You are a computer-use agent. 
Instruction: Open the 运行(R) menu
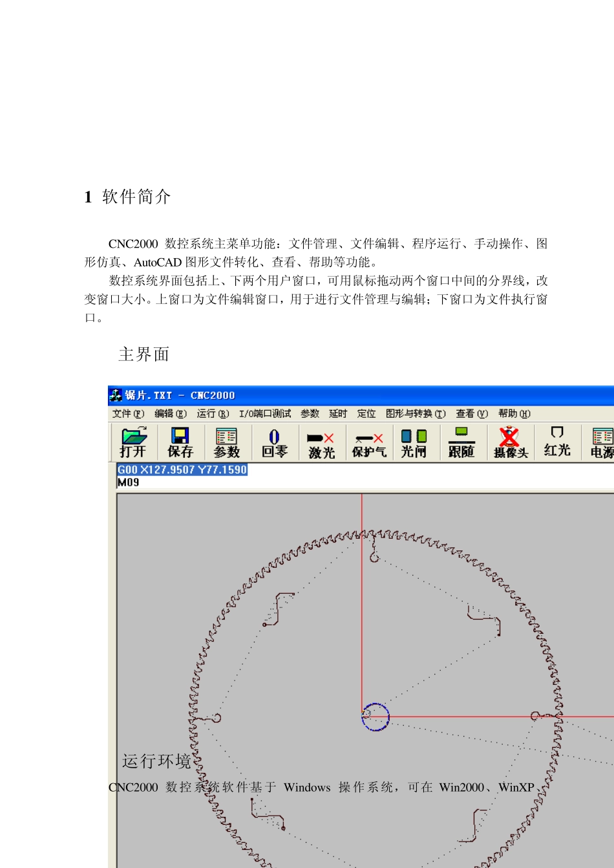click(x=213, y=414)
